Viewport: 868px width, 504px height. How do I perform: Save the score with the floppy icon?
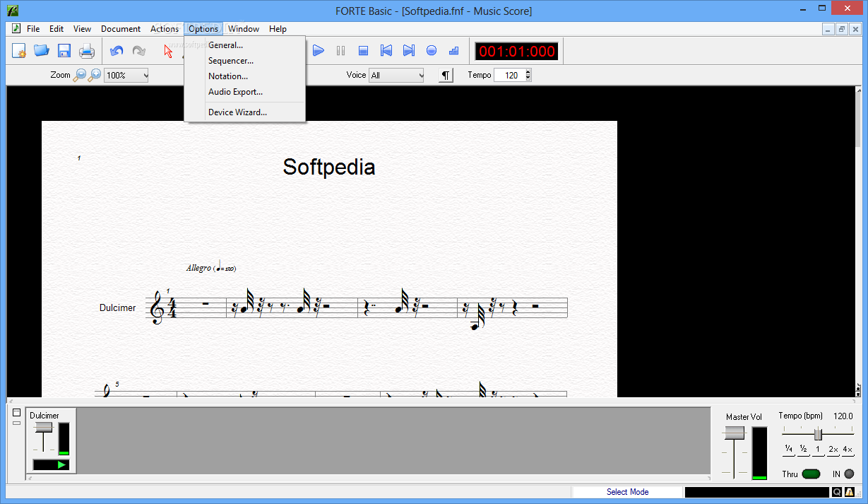tap(64, 51)
